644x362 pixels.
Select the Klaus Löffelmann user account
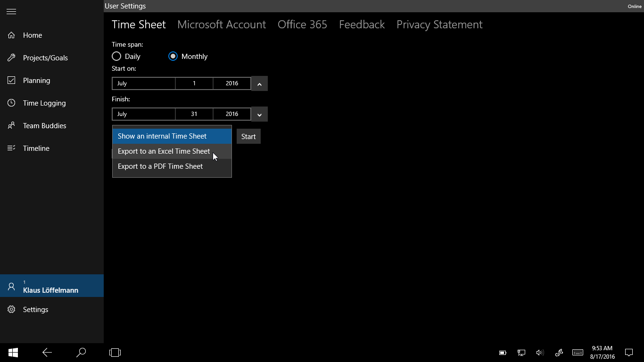[52, 286]
